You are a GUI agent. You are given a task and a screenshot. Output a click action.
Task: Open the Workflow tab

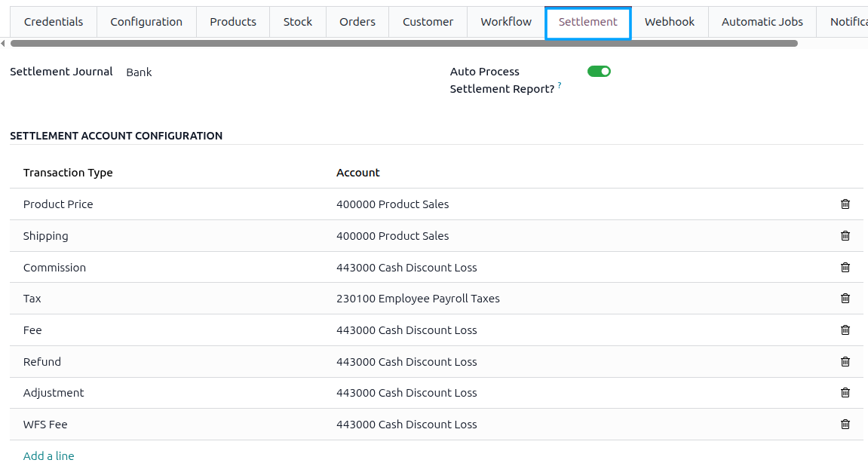click(x=506, y=22)
